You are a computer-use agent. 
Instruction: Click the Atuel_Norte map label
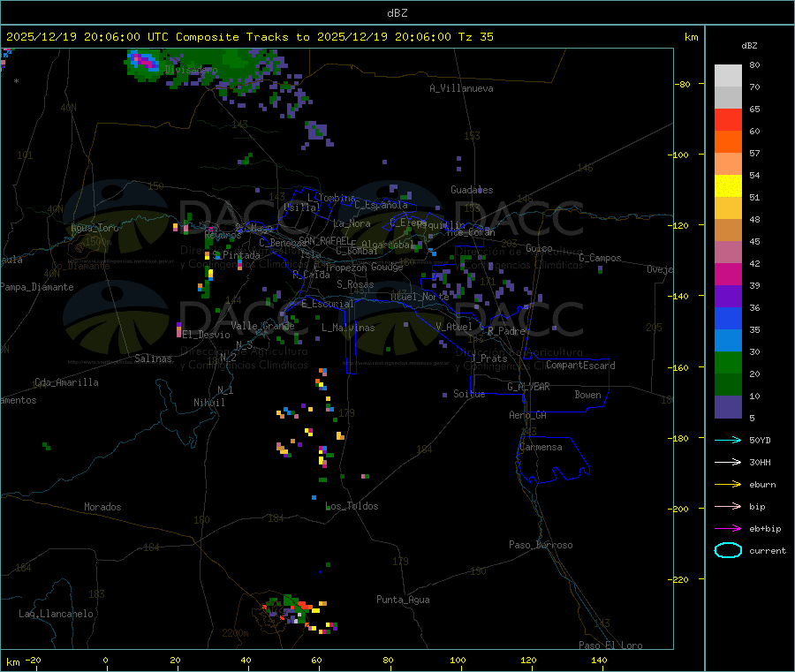[x=420, y=297]
